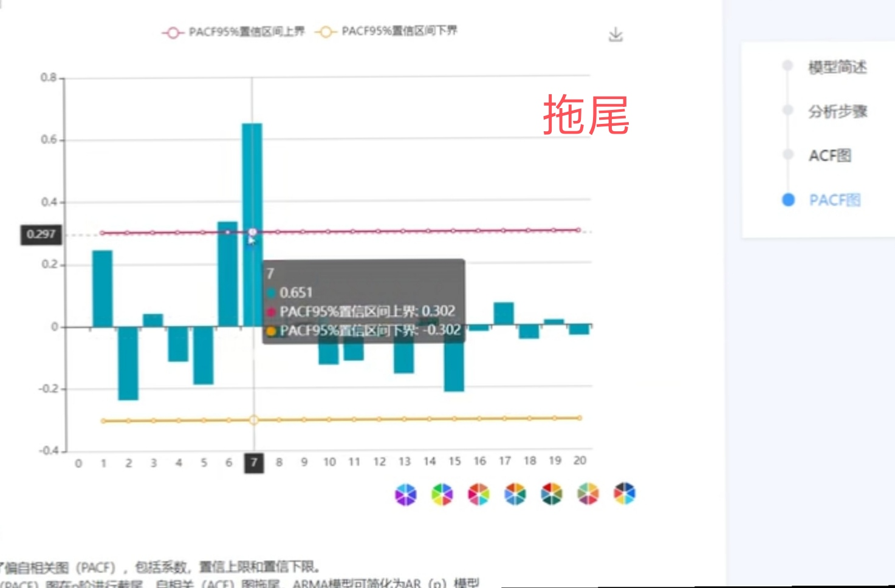The height and width of the screenshot is (588, 895).
Task: Click y-axis label -0.4
Action: (49, 451)
